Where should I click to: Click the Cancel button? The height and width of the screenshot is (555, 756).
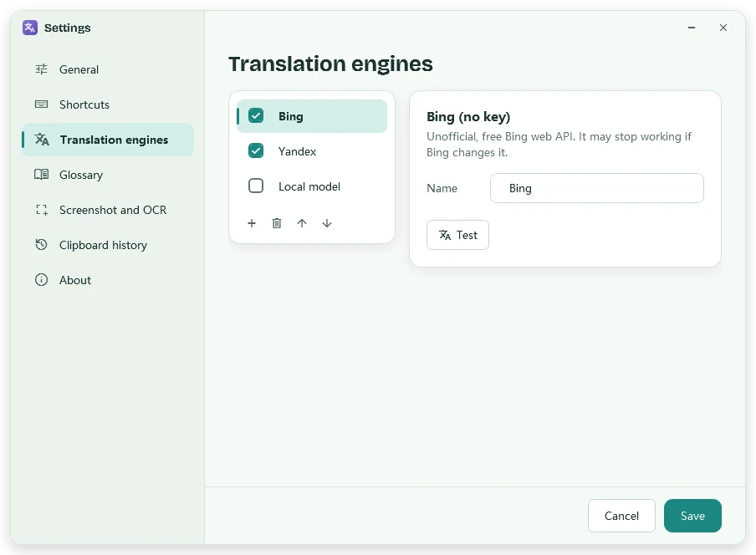[621, 516]
